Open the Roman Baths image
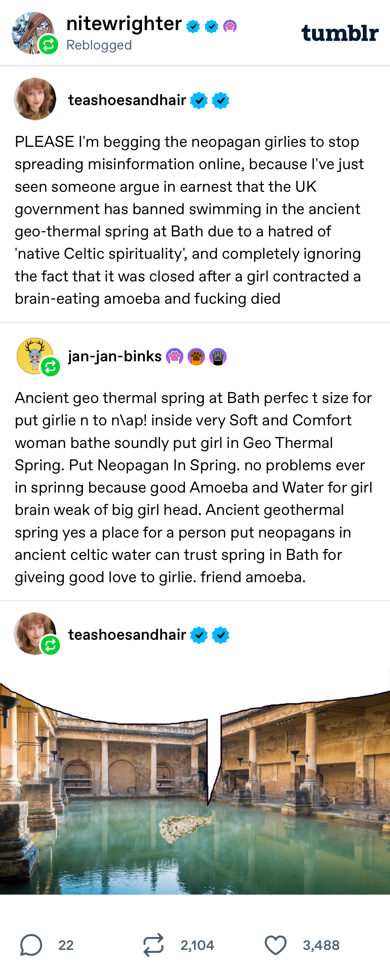 (x=195, y=788)
